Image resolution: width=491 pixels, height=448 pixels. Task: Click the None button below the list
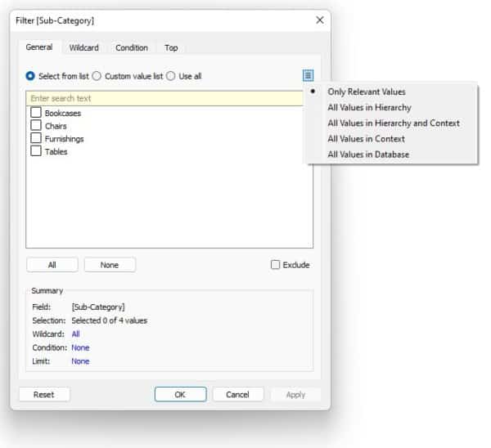click(110, 265)
